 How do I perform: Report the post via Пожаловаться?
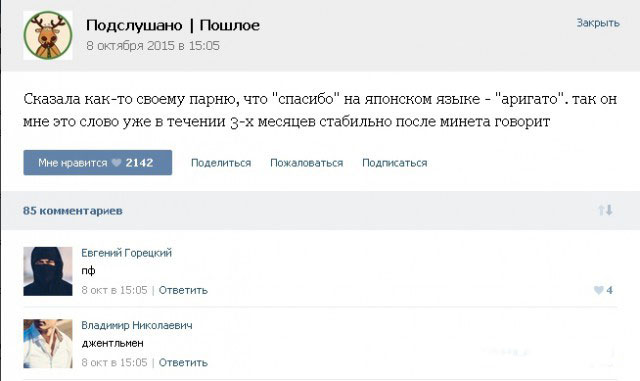(x=307, y=163)
